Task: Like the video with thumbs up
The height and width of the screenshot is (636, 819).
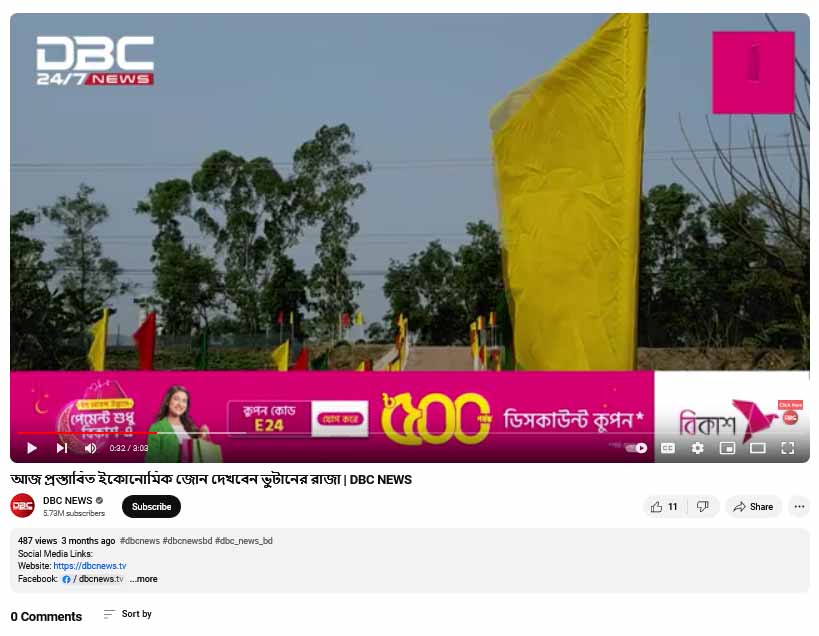Action: click(x=664, y=507)
